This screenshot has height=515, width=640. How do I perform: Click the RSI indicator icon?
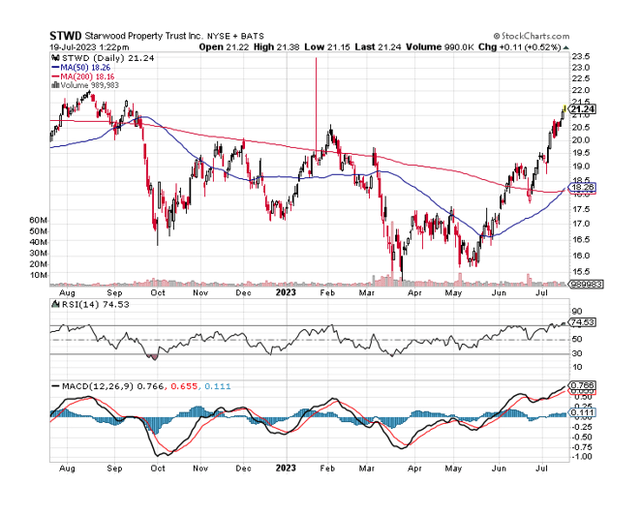[56, 305]
